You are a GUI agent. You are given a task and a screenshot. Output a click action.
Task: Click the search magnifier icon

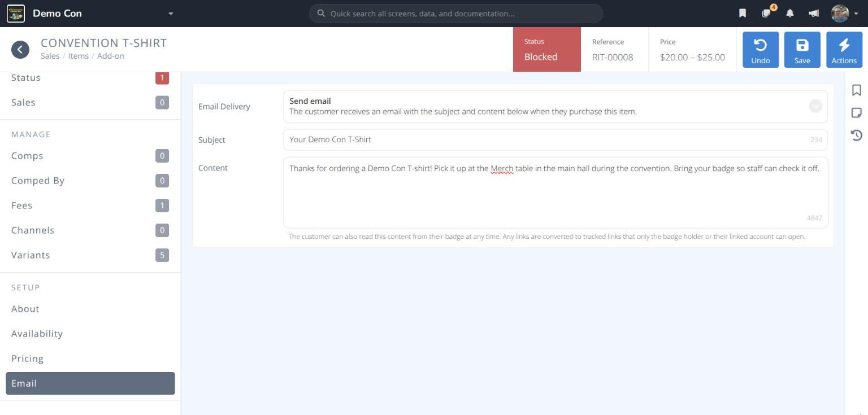pos(321,14)
